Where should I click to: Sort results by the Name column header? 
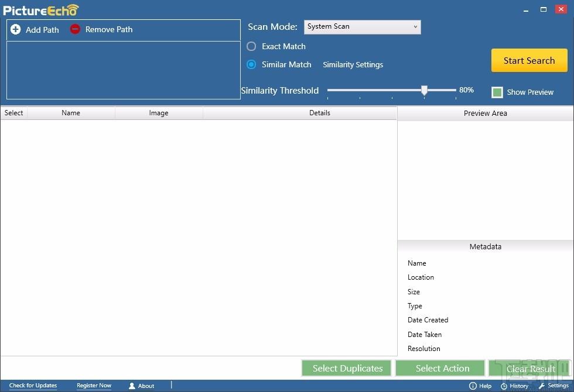point(71,113)
